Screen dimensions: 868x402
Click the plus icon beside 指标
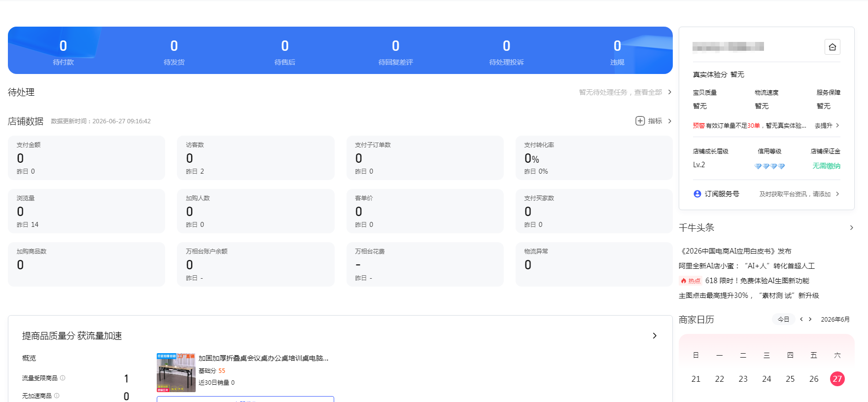click(640, 121)
